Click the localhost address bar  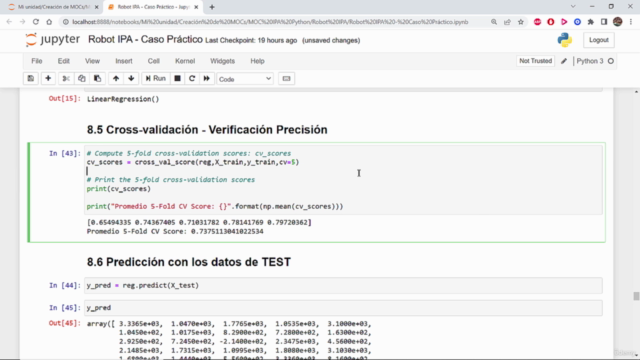pos(270,22)
